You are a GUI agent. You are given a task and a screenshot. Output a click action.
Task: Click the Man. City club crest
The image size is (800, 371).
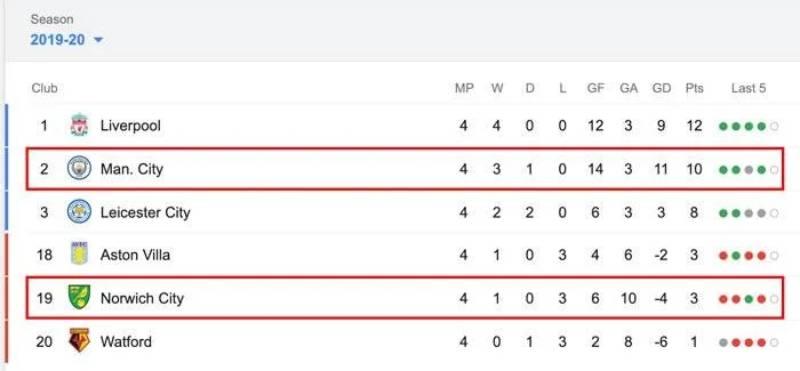point(79,168)
